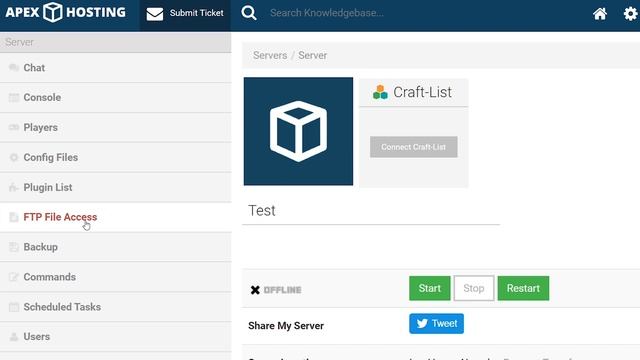Image resolution: width=640 pixels, height=360 pixels.
Task: Click the FTP File Access file icon
Action: [14, 217]
